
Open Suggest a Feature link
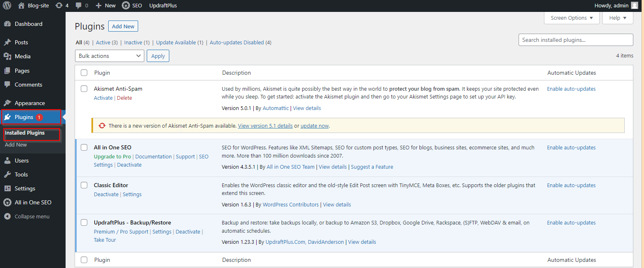372,167
